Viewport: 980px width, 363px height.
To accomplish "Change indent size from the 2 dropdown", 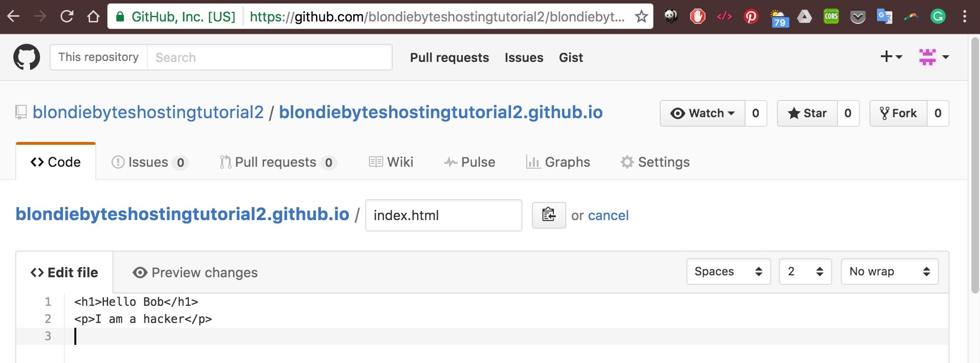I will coord(805,272).
